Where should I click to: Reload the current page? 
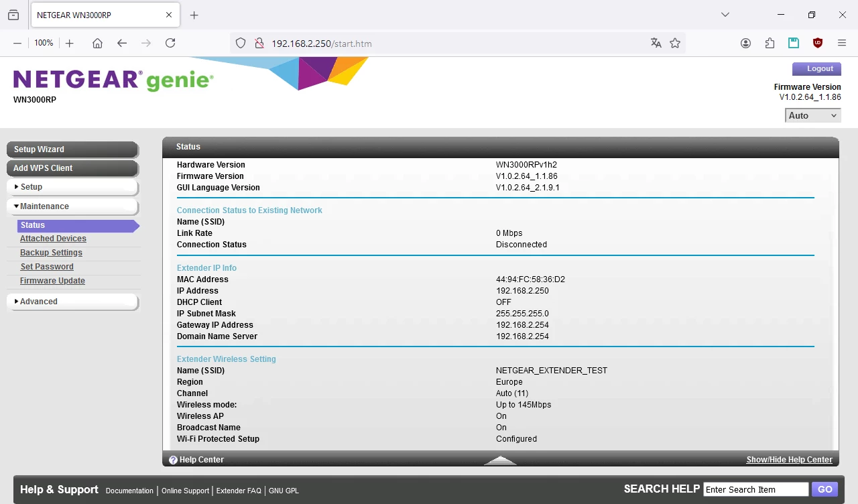170,43
